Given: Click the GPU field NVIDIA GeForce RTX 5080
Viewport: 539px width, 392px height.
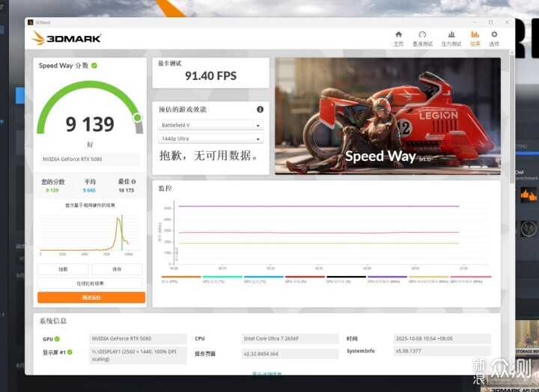Looking at the screenshot, I should 138,338.
